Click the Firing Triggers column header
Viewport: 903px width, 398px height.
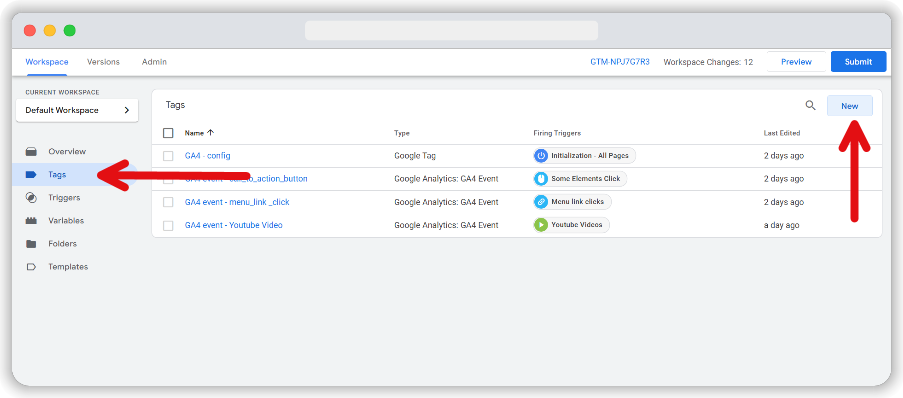click(557, 133)
